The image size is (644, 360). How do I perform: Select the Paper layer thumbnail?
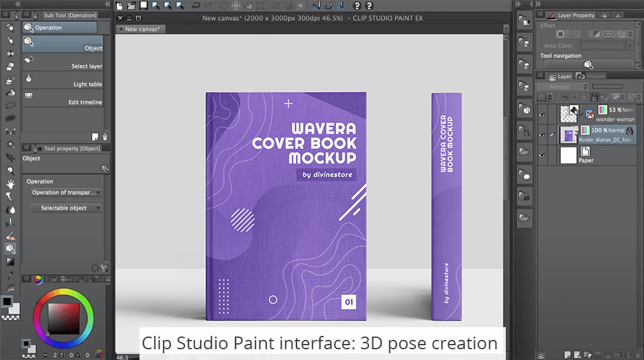568,155
